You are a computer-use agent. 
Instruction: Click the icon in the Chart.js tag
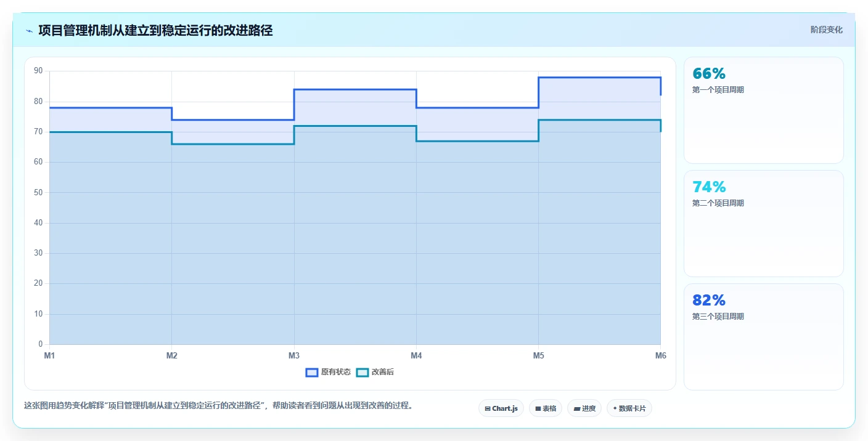[488, 408]
